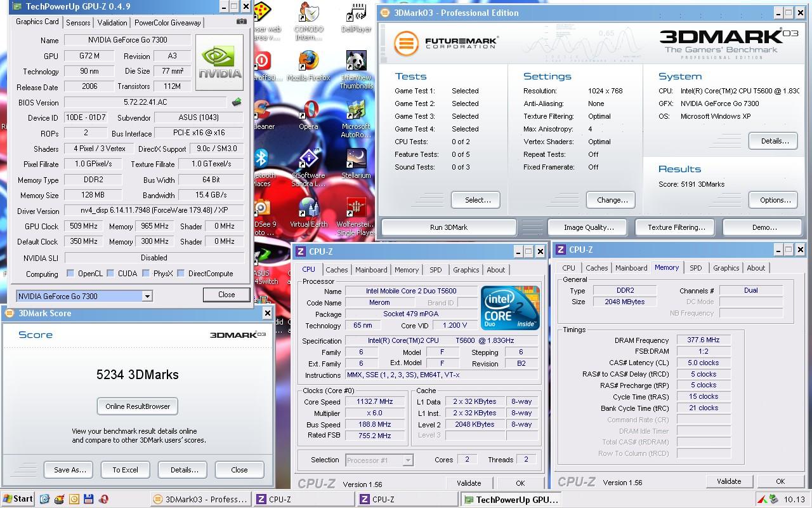Open the Windows Start menu
This screenshot has width=812, height=508.
tap(18, 499)
